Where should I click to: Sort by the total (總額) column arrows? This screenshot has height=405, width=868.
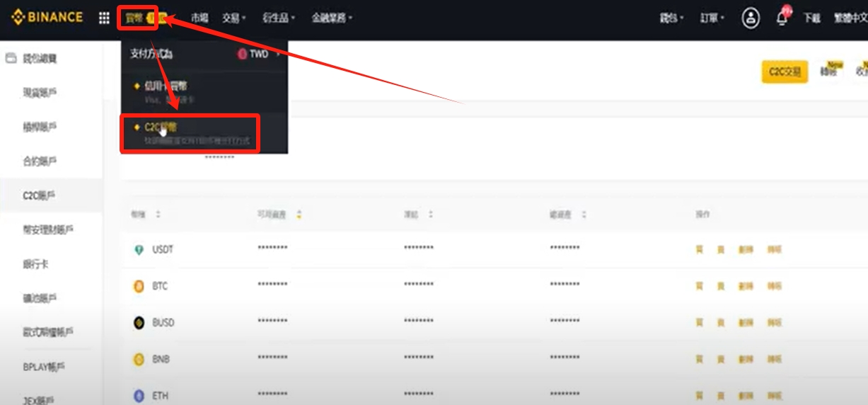coord(584,214)
